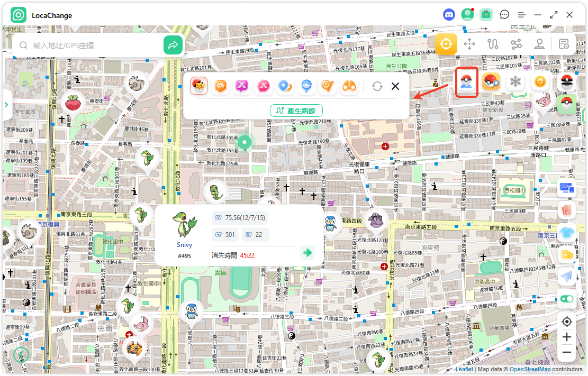Open the OpenStreetMap attribution link

[x=530, y=369]
